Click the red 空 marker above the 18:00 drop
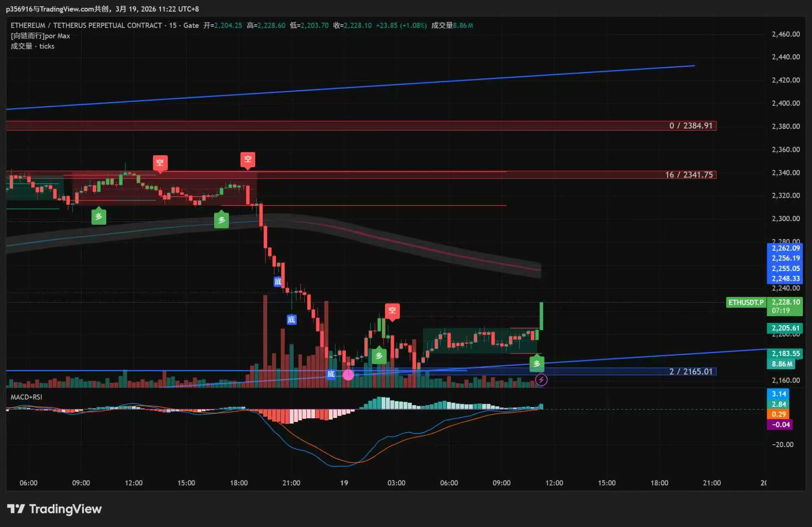 coord(247,159)
